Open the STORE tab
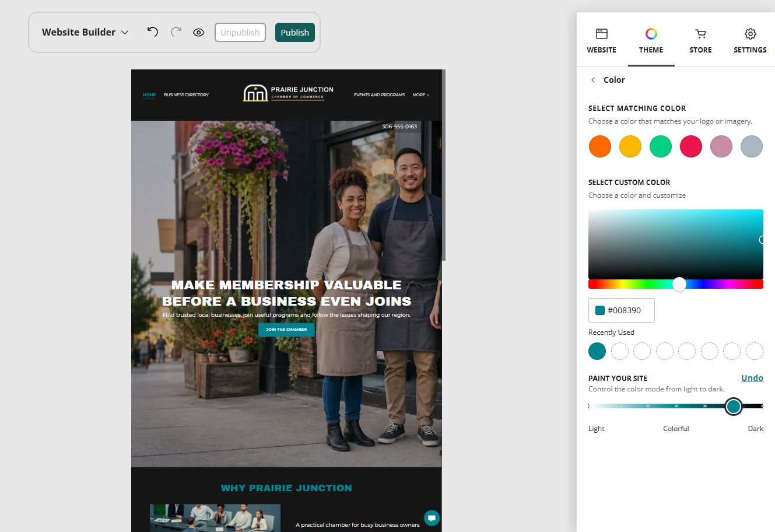This screenshot has width=775, height=532. [x=700, y=41]
